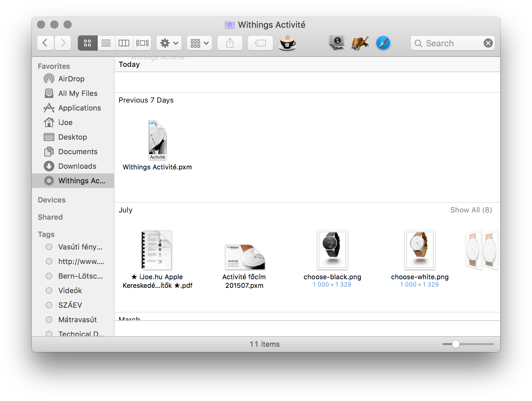Click the icon size slider
This screenshot has height=401, width=532.
tap(468, 344)
